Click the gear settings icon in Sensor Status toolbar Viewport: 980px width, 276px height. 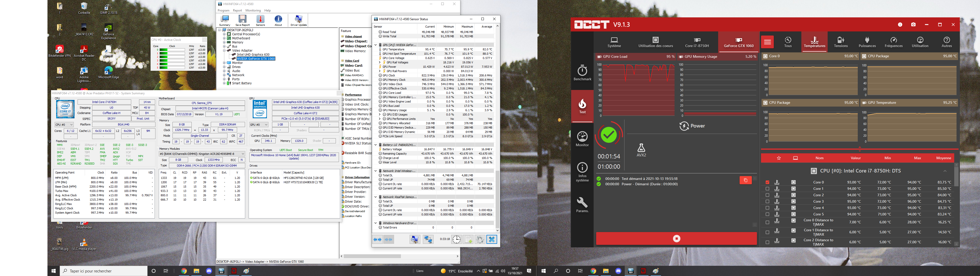[480, 239]
